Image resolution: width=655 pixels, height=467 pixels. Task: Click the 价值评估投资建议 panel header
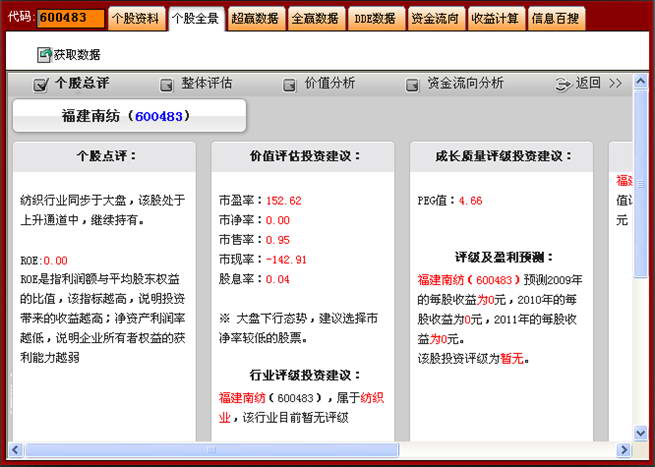303,157
